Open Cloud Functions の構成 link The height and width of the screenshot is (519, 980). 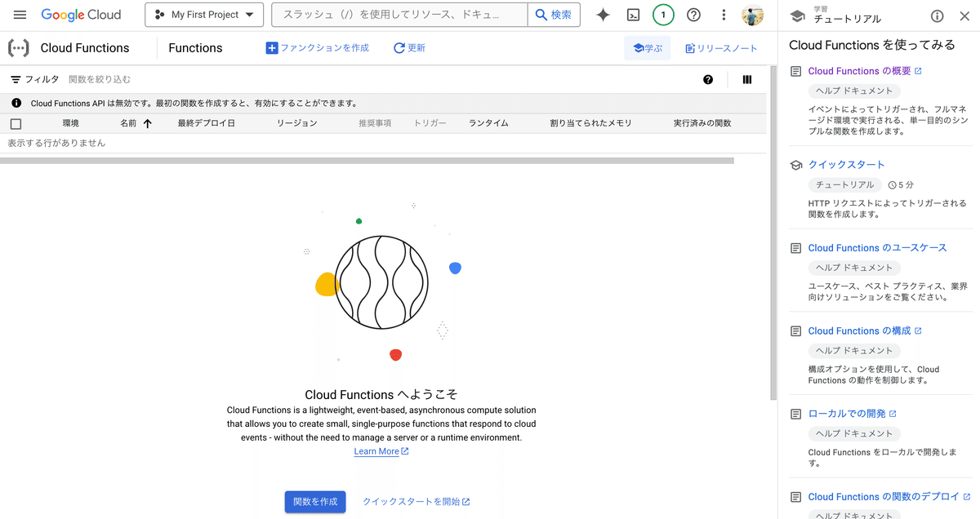click(x=865, y=330)
